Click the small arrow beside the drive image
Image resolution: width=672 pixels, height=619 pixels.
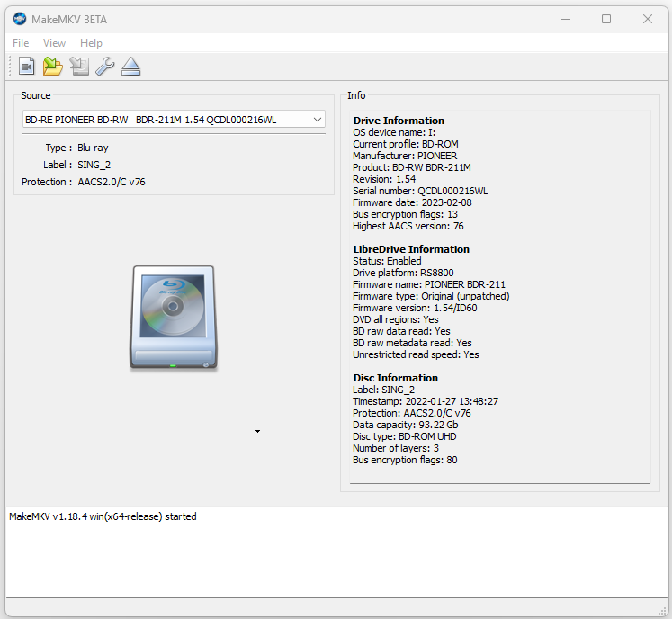click(257, 431)
